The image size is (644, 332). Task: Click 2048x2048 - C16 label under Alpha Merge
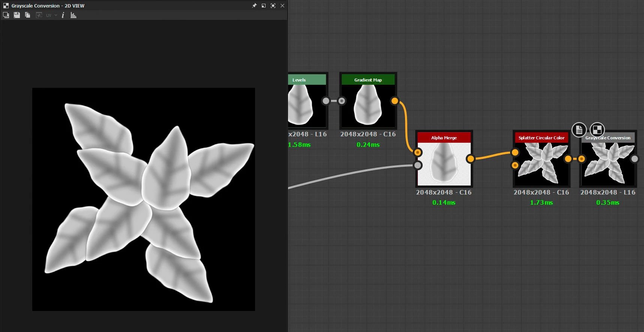click(444, 192)
